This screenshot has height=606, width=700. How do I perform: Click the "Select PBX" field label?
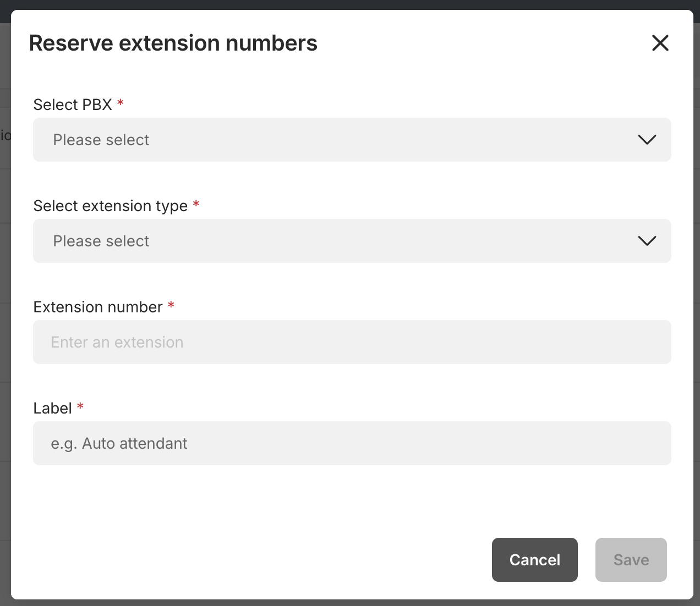pyautogui.click(x=73, y=104)
